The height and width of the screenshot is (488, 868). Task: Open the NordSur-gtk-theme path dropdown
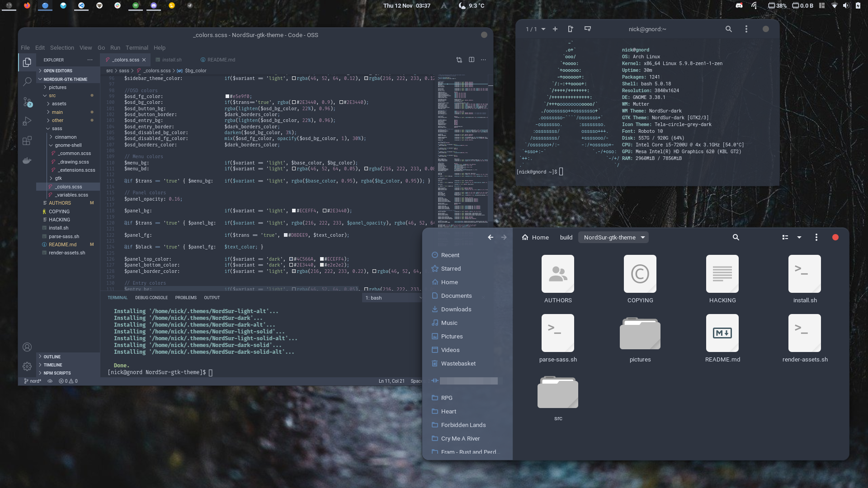pyautogui.click(x=642, y=237)
